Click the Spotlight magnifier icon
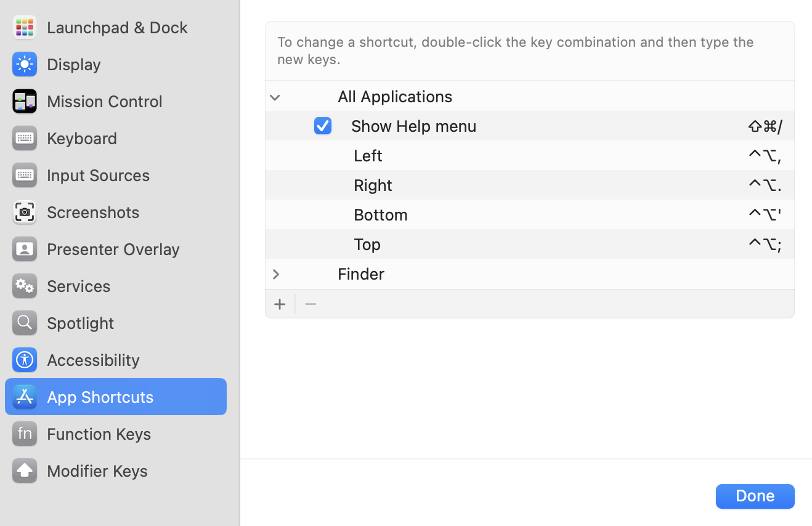The height and width of the screenshot is (526, 812). coord(25,323)
